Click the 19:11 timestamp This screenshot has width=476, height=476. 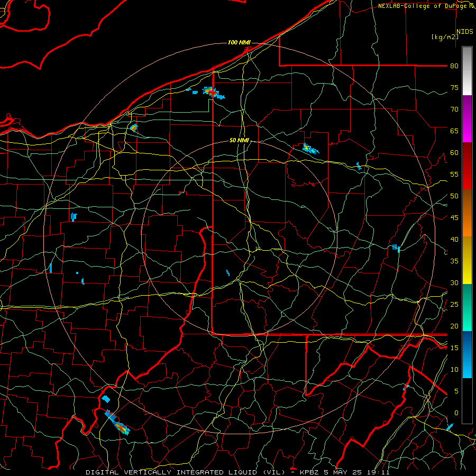379,472
